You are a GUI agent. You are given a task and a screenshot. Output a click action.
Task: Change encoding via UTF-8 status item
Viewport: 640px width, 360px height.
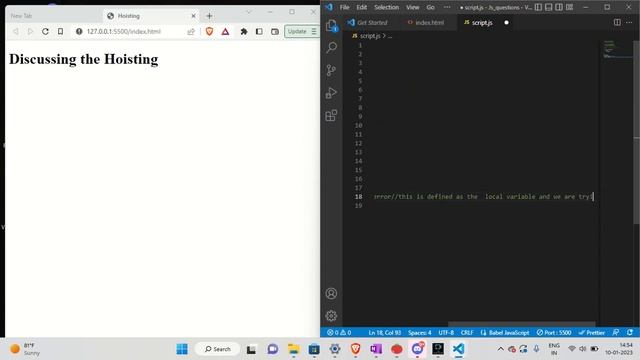click(x=446, y=333)
